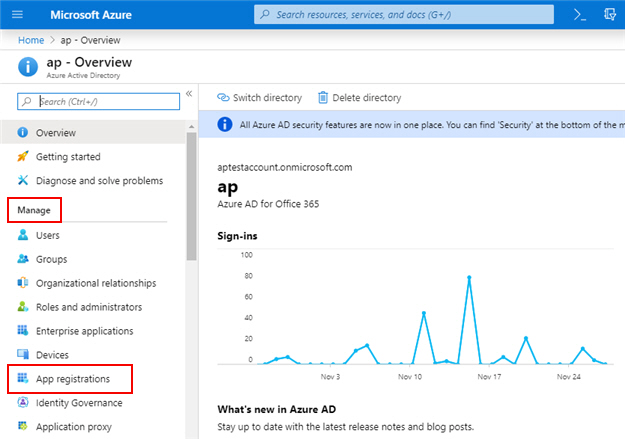Click the magnifier in the sidebar search box

[27, 101]
